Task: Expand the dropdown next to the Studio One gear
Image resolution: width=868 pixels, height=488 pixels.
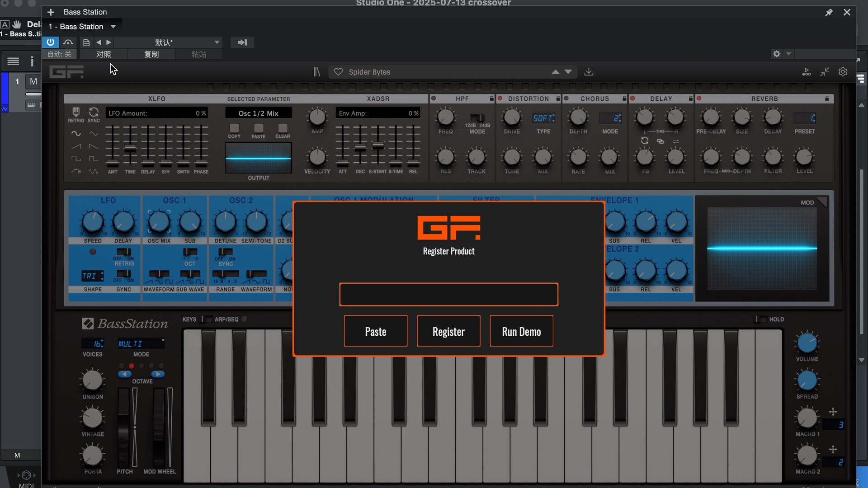Action: pyautogui.click(x=788, y=54)
